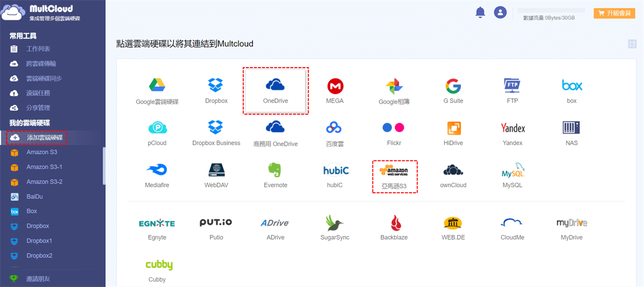
Task: Choose ADrive service
Action: (x=275, y=223)
